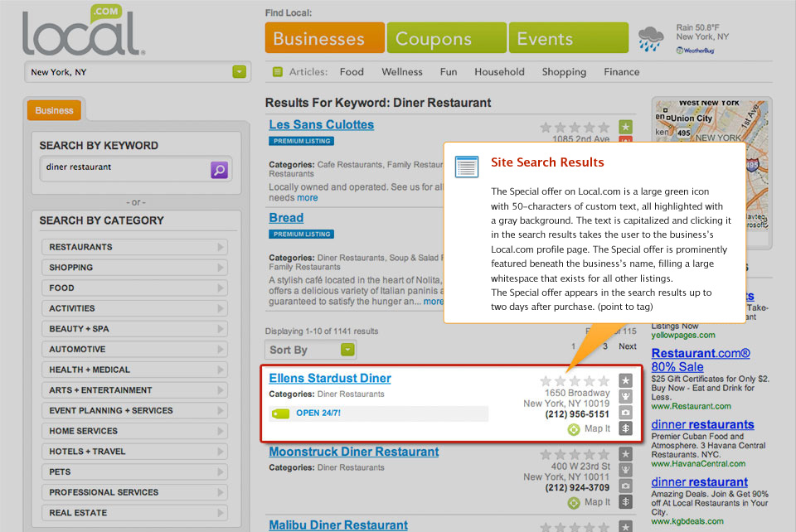Expand the Automotive category

tap(134, 350)
